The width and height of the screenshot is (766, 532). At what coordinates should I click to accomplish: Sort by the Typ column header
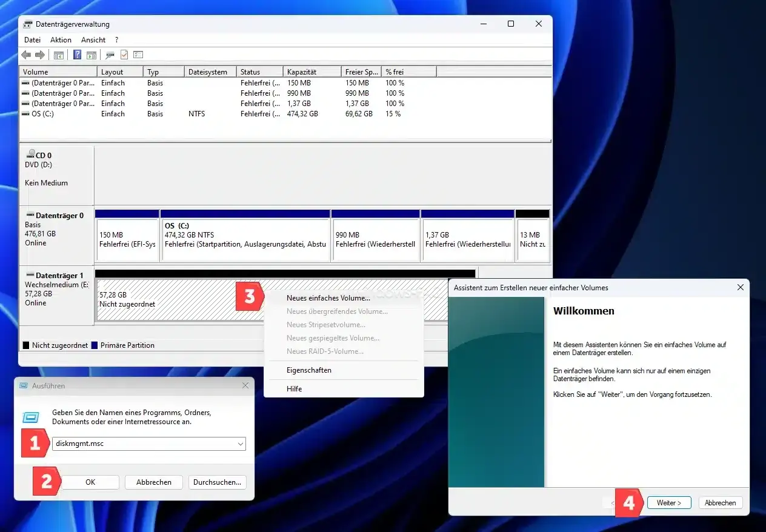pyautogui.click(x=164, y=72)
